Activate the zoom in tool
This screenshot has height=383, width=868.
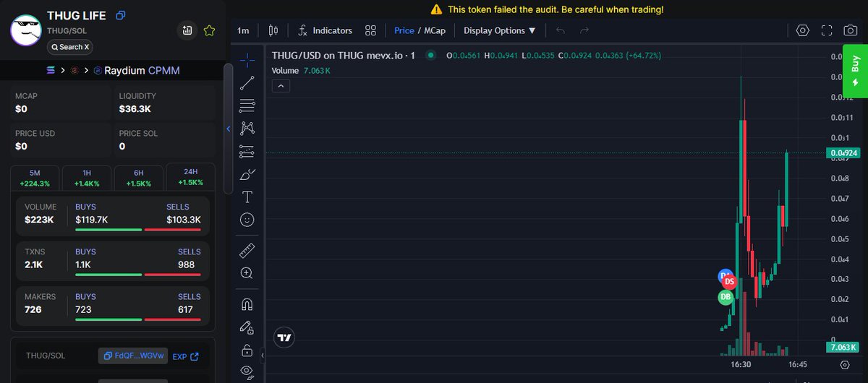coord(247,273)
